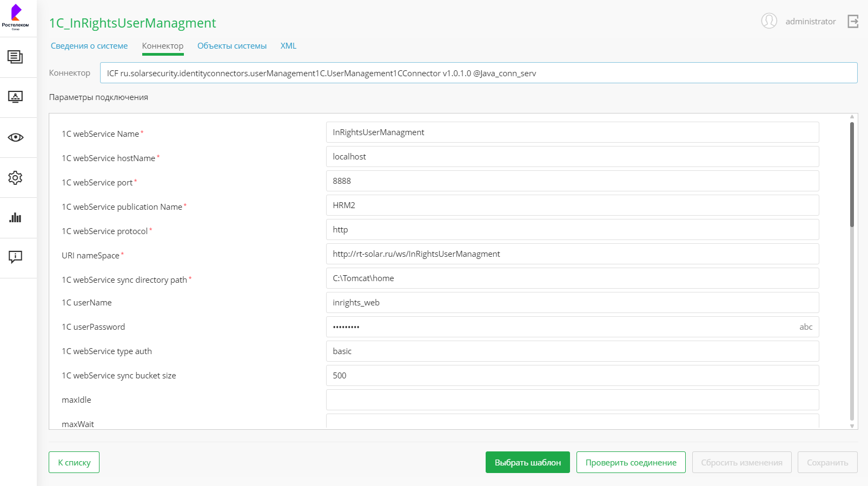Show password with the abc toggle
This screenshot has height=486, width=868.
[x=806, y=327]
